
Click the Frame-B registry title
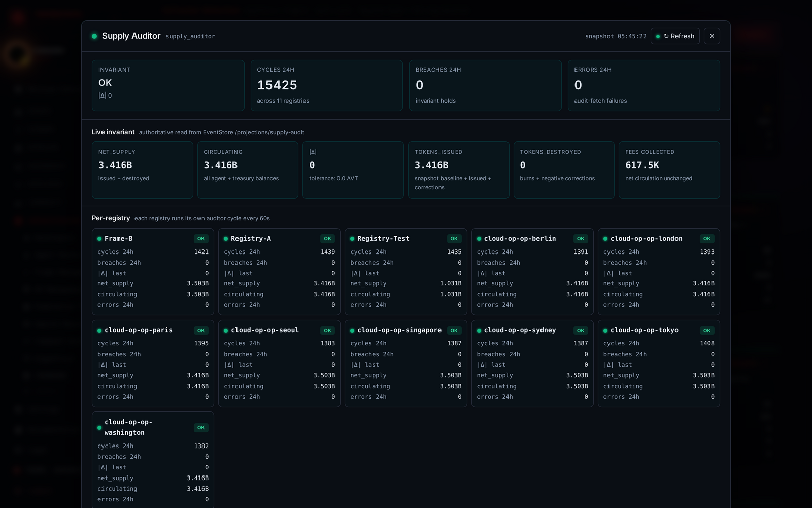click(118, 239)
